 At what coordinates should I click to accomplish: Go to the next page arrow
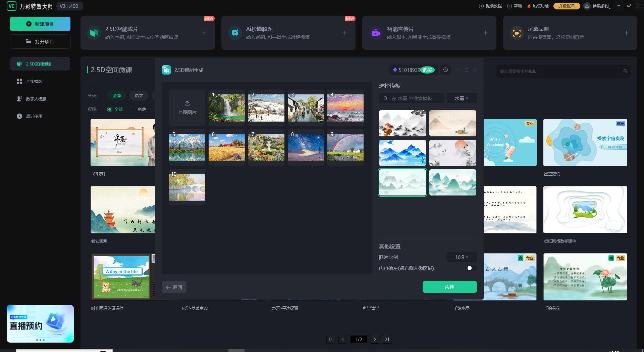tap(375, 339)
